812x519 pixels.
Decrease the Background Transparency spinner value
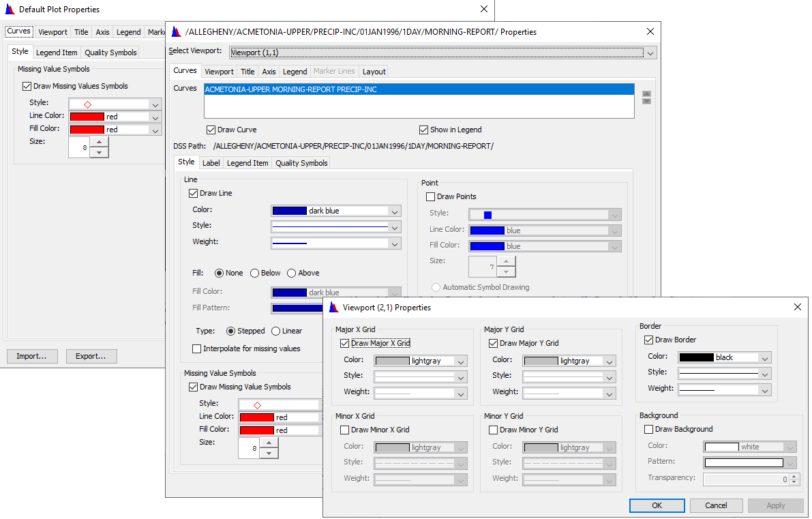pyautogui.click(x=794, y=483)
